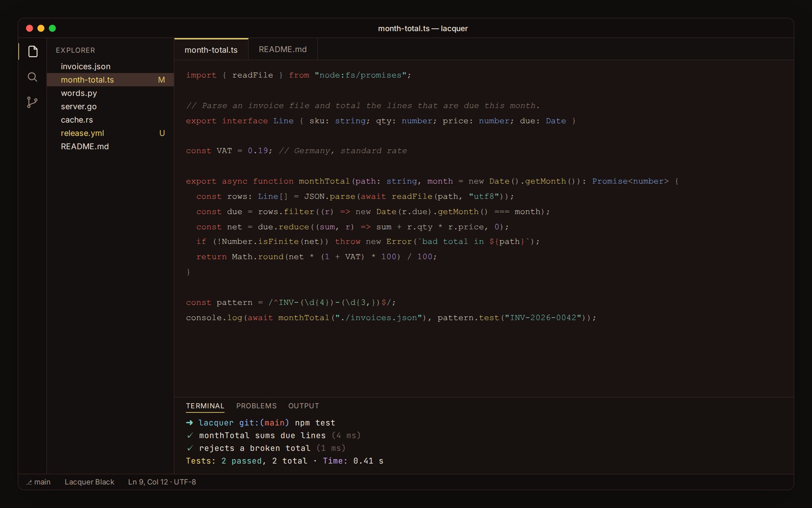Click the M modified badge on month-total.ts

(x=162, y=80)
